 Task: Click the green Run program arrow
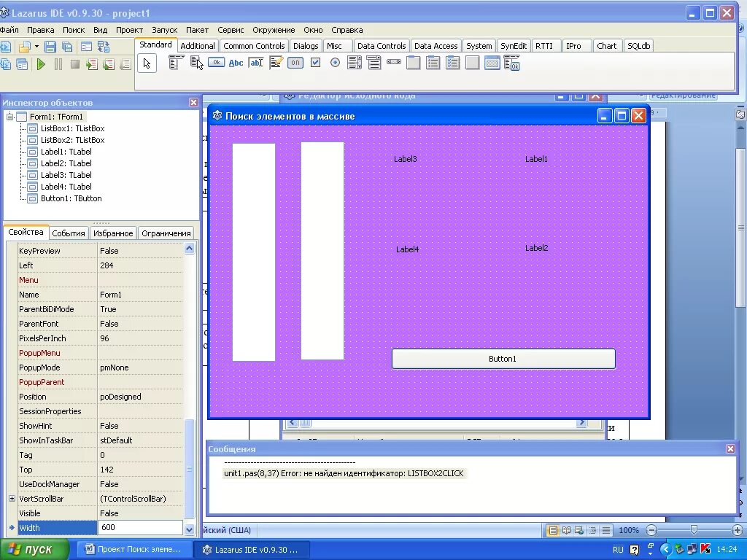(x=41, y=64)
